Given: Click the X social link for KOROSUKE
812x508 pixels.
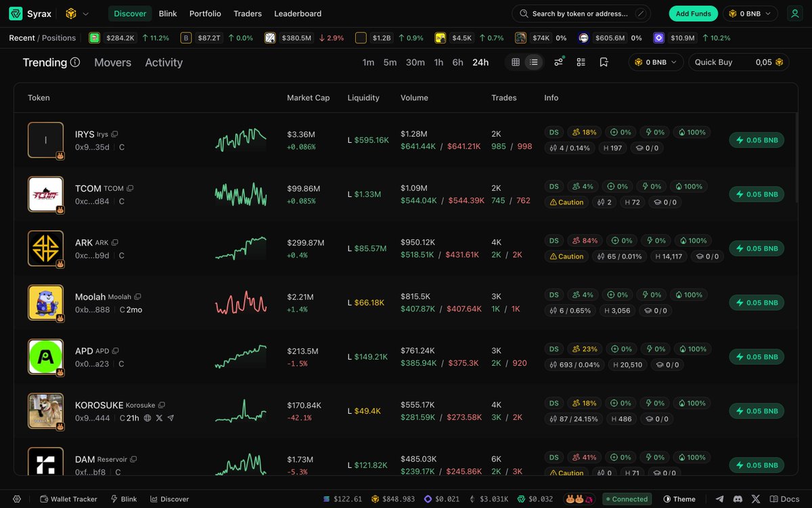Looking at the screenshot, I should click(x=159, y=419).
